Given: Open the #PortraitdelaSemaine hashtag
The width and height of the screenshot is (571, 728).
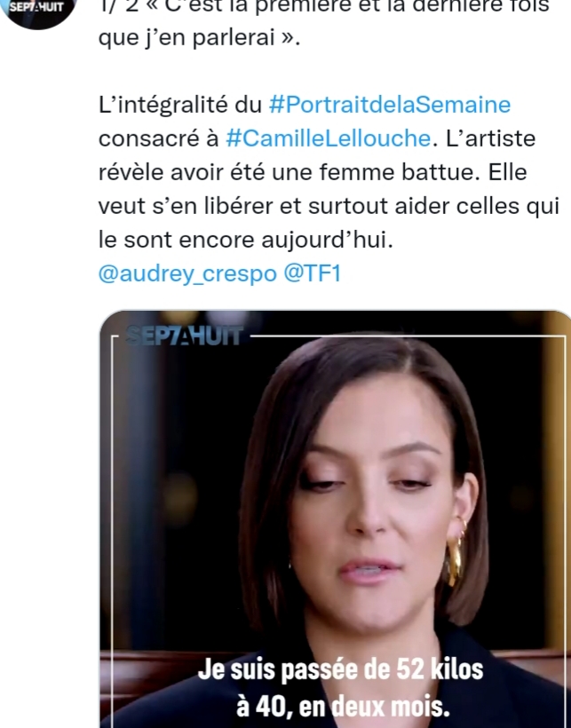Looking at the screenshot, I should [x=390, y=105].
